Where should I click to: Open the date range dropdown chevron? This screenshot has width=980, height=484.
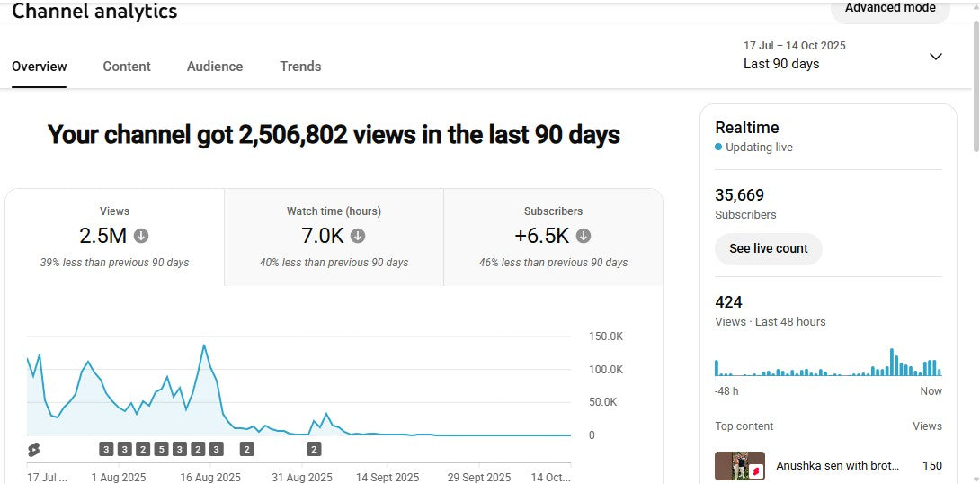(935, 57)
